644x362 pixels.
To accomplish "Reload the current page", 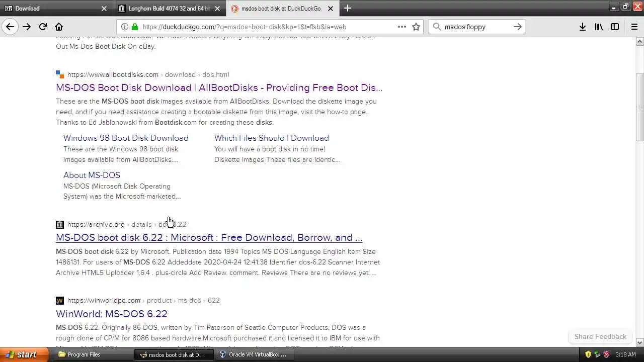I will click(x=43, y=27).
